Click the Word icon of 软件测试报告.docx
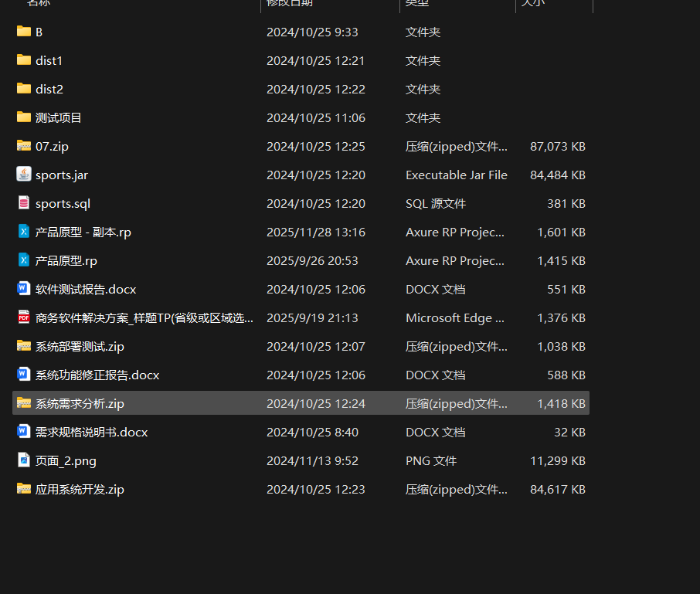700x594 pixels. [24, 289]
